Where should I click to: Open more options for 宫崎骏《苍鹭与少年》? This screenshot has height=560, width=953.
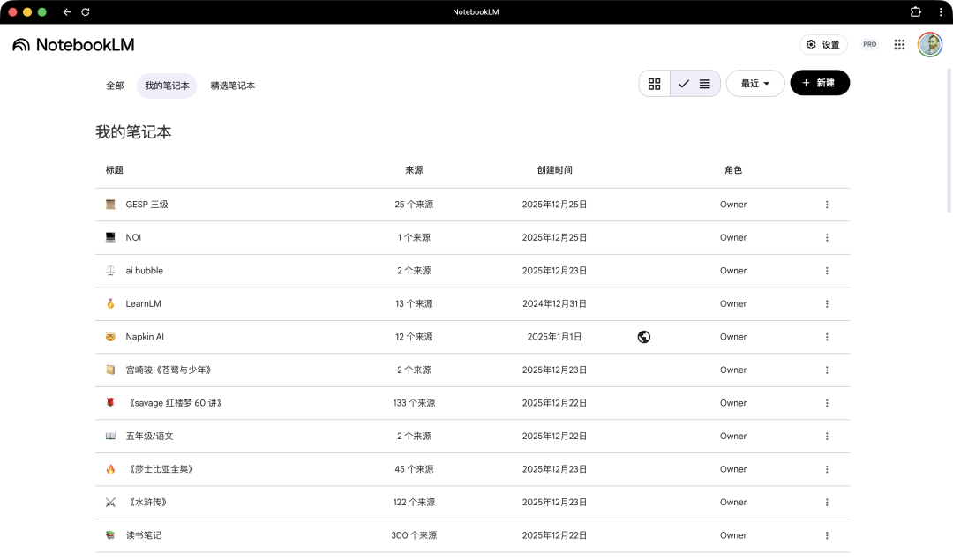point(827,370)
